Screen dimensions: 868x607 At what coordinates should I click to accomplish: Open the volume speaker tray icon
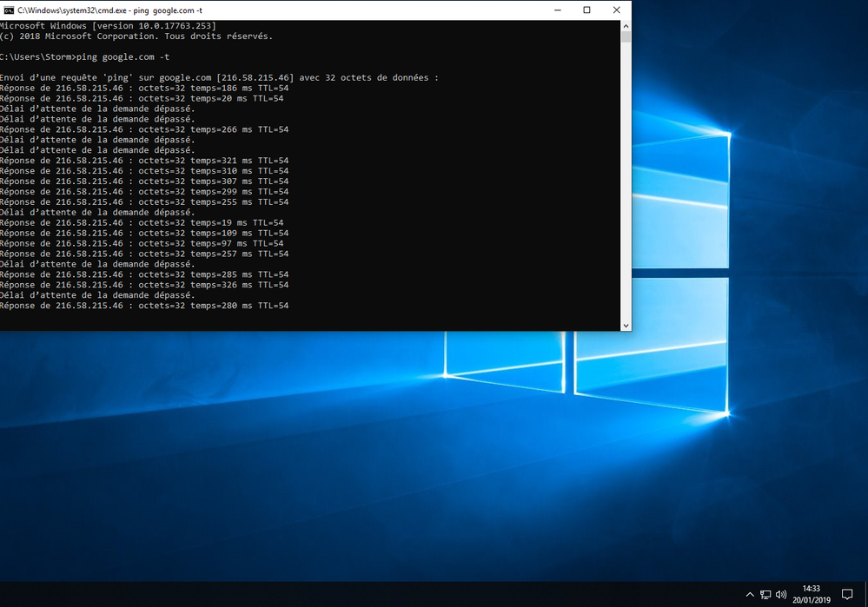pyautogui.click(x=780, y=595)
